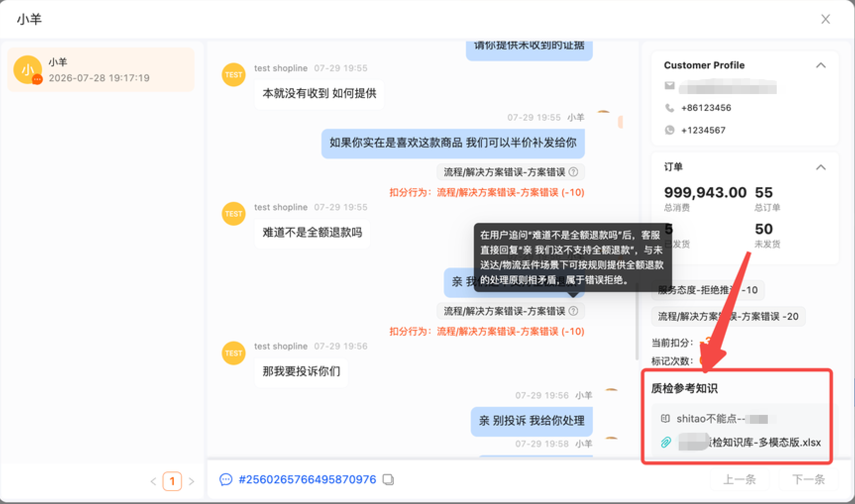Click the 小羊 orange avatar icon

pyautogui.click(x=28, y=70)
